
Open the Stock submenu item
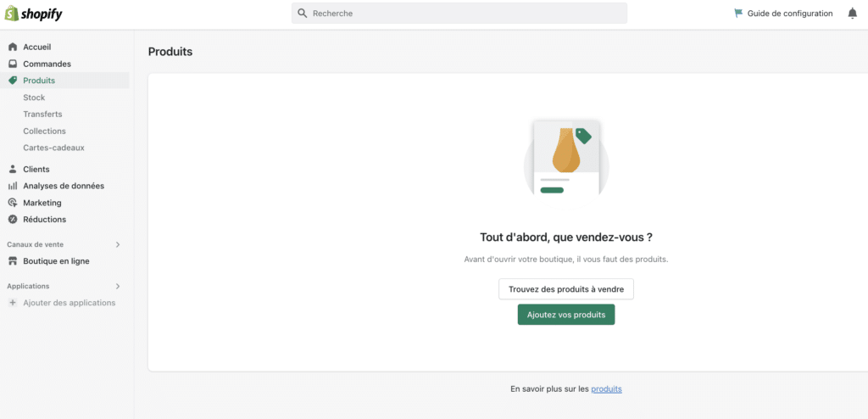[x=34, y=98]
